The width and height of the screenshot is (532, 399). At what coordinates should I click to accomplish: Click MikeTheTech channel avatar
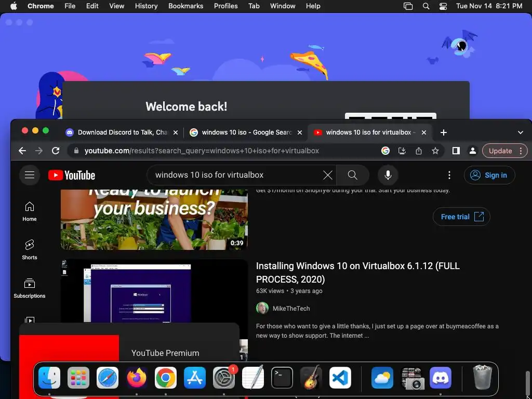click(262, 308)
